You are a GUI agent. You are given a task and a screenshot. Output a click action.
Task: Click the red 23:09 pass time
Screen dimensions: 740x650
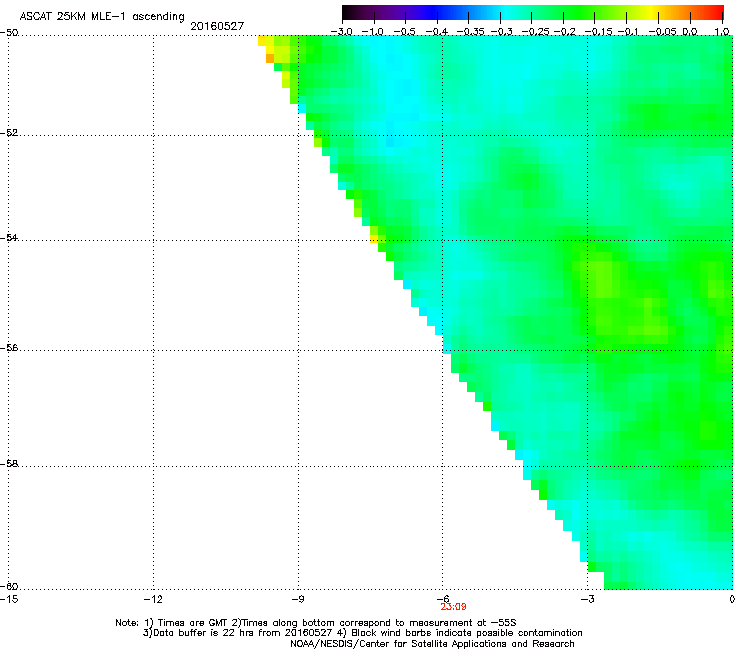tap(453, 607)
